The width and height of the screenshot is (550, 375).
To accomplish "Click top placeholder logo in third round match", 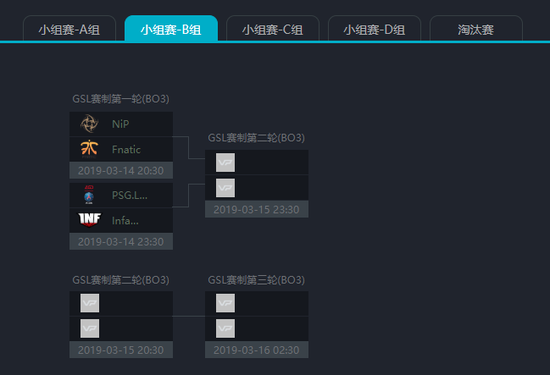I will [225, 303].
